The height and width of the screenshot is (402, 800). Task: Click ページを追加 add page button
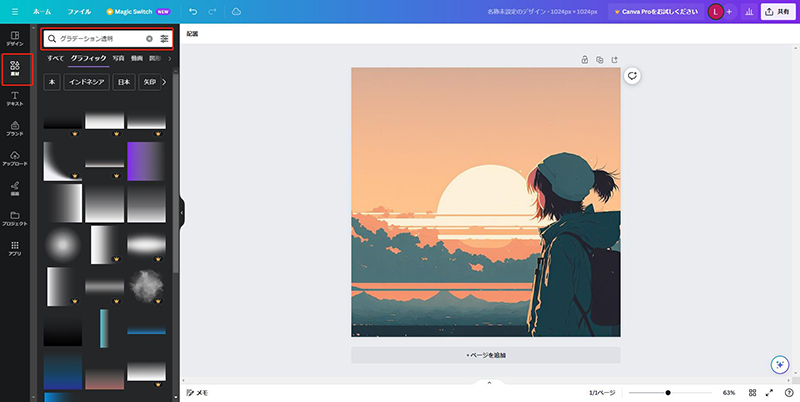pos(486,355)
